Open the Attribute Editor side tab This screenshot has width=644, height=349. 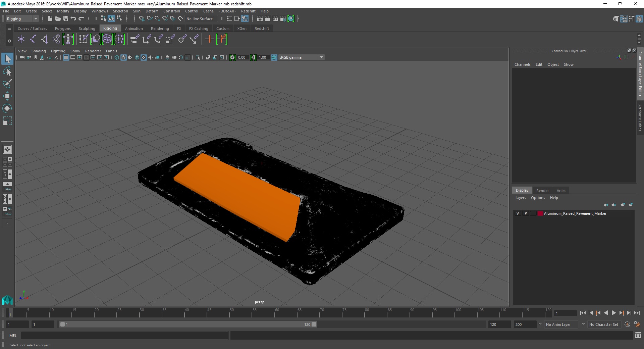(x=640, y=117)
